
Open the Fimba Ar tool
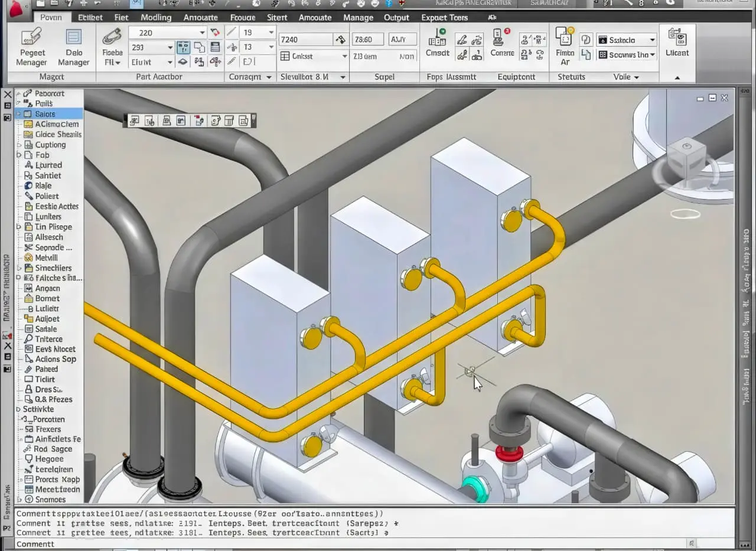565,45
